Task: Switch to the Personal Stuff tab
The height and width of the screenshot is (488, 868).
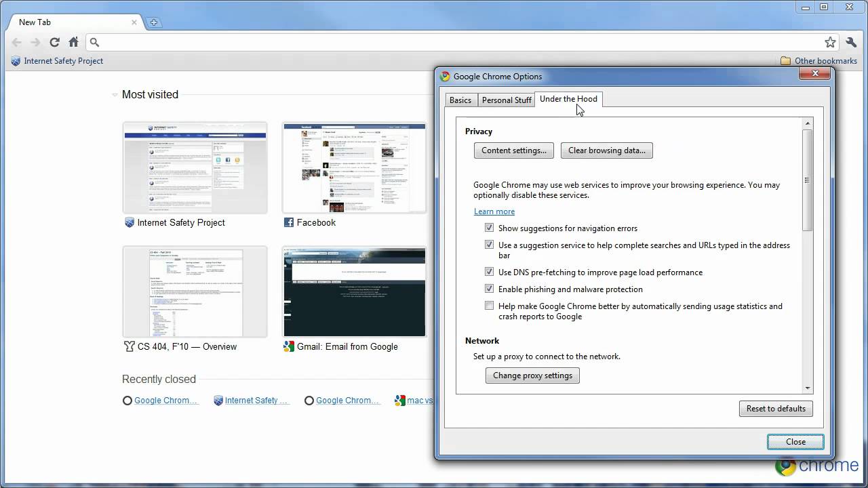Action: pos(507,100)
